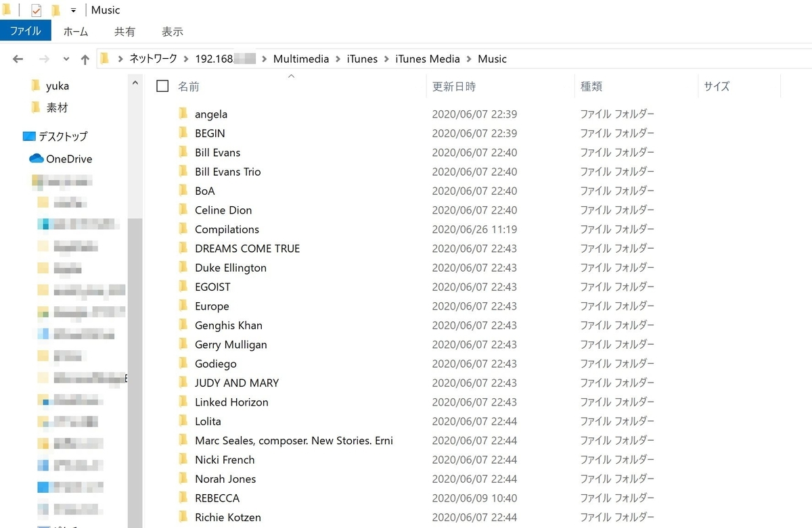812x528 pixels.
Task: Go back with the left arrow button
Action: tap(18, 59)
